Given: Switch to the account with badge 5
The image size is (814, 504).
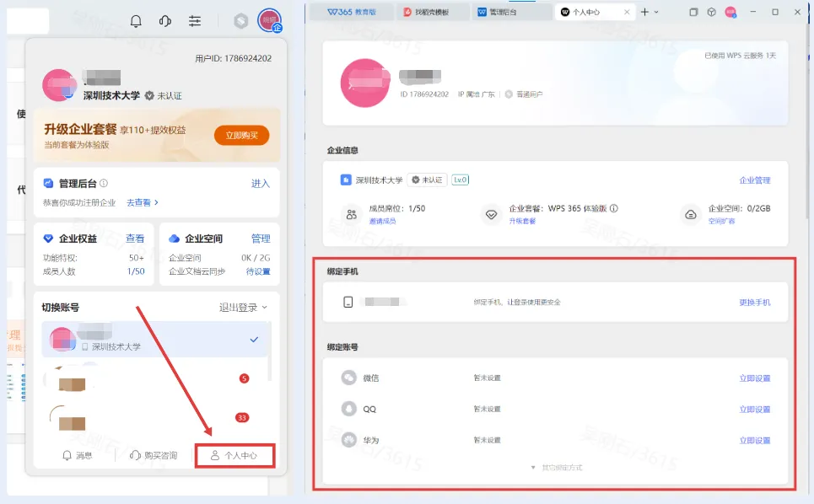Looking at the screenshot, I should (156, 379).
